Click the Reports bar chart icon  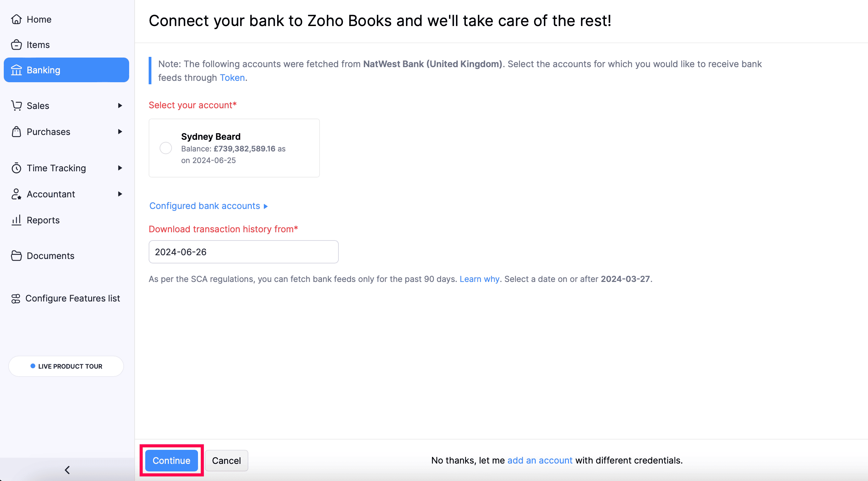tap(16, 220)
